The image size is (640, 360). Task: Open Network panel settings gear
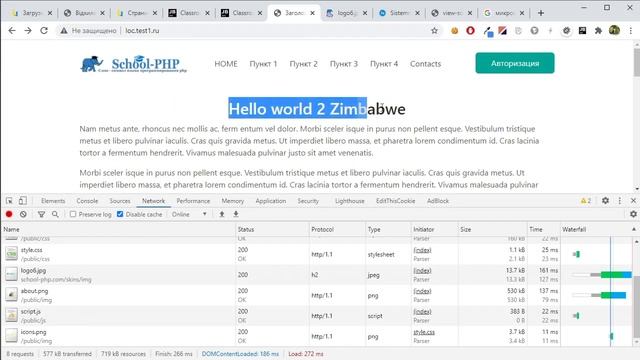coord(633,214)
